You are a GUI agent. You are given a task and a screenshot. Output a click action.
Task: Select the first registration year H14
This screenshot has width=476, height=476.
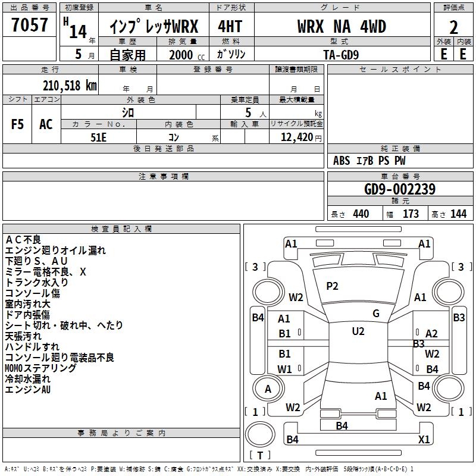(76, 29)
